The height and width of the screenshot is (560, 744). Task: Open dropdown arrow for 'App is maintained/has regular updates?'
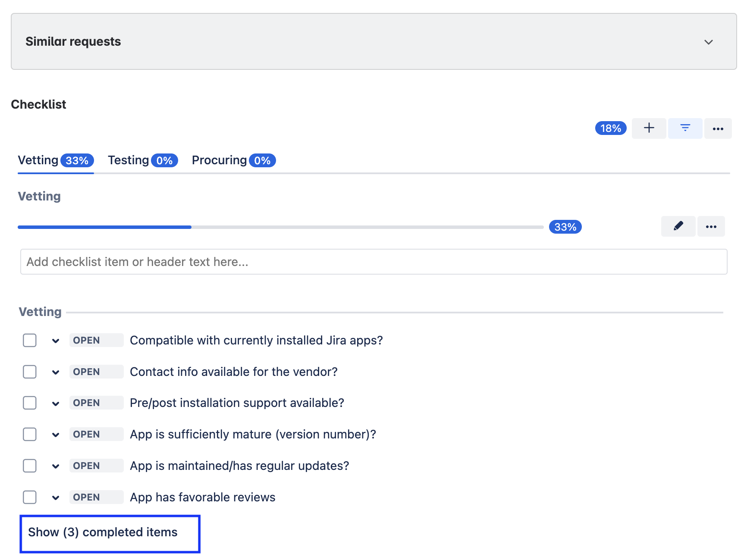point(56,466)
